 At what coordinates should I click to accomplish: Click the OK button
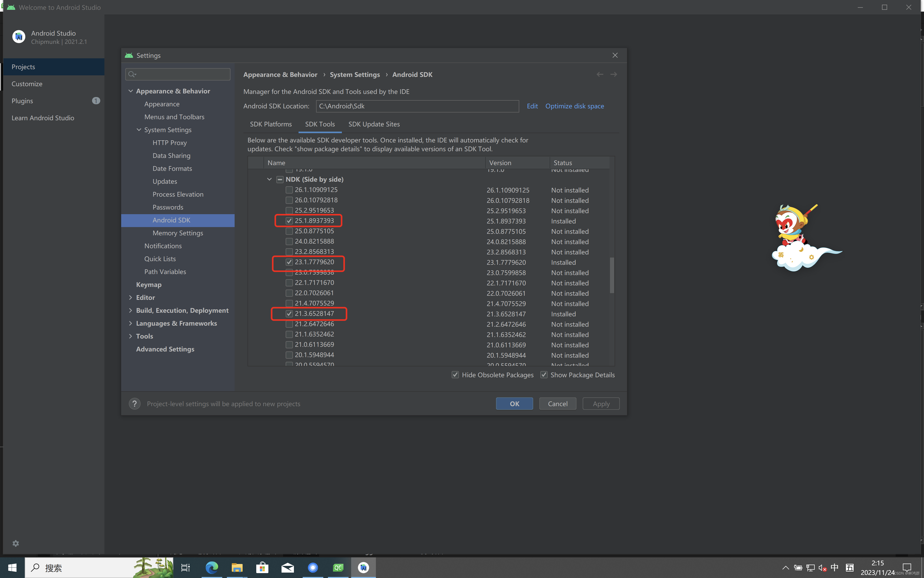[x=514, y=404]
